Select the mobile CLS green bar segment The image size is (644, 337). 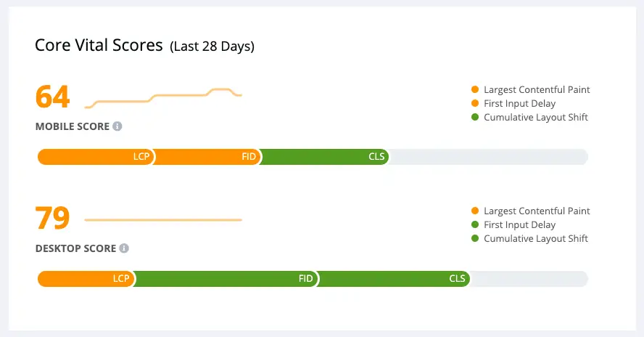(324, 157)
